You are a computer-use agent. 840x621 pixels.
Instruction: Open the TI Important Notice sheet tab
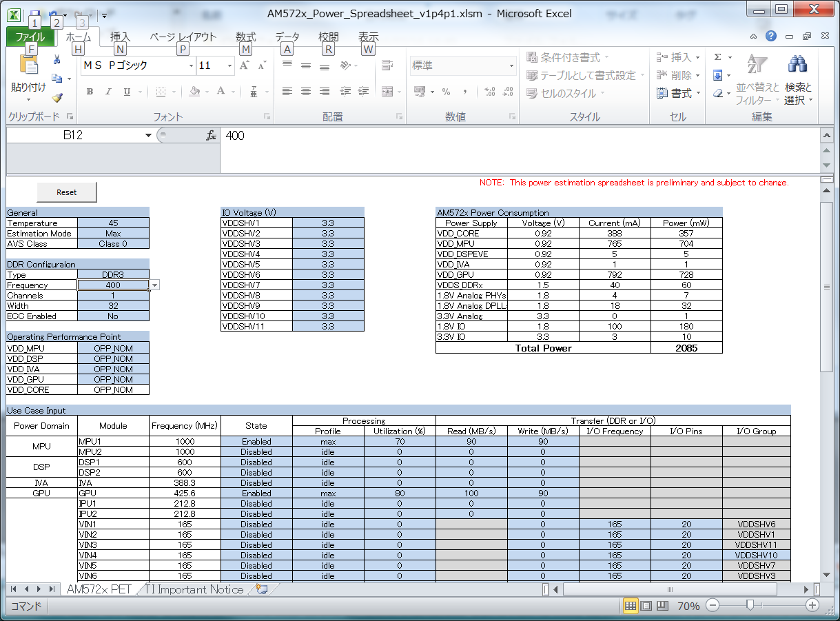(x=194, y=589)
